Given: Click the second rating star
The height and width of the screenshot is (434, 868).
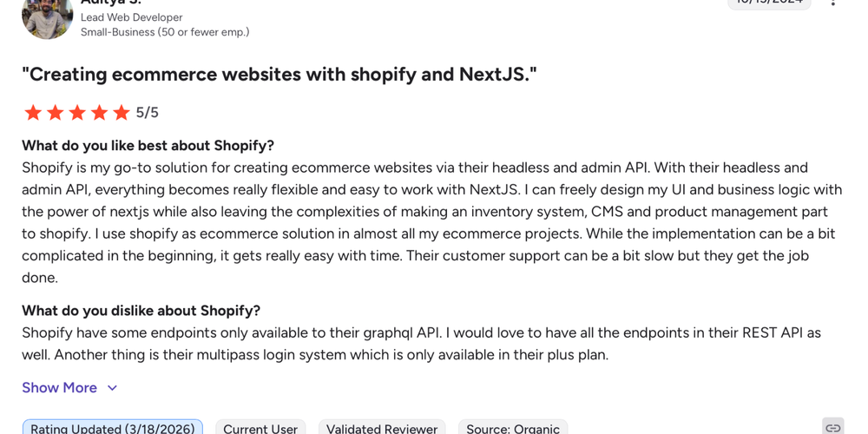Looking at the screenshot, I should tap(56, 113).
